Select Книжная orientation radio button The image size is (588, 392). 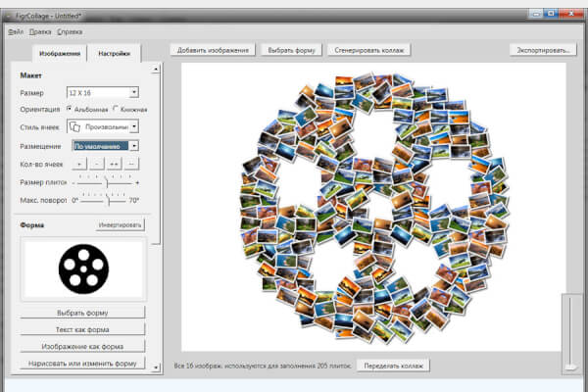(116, 109)
